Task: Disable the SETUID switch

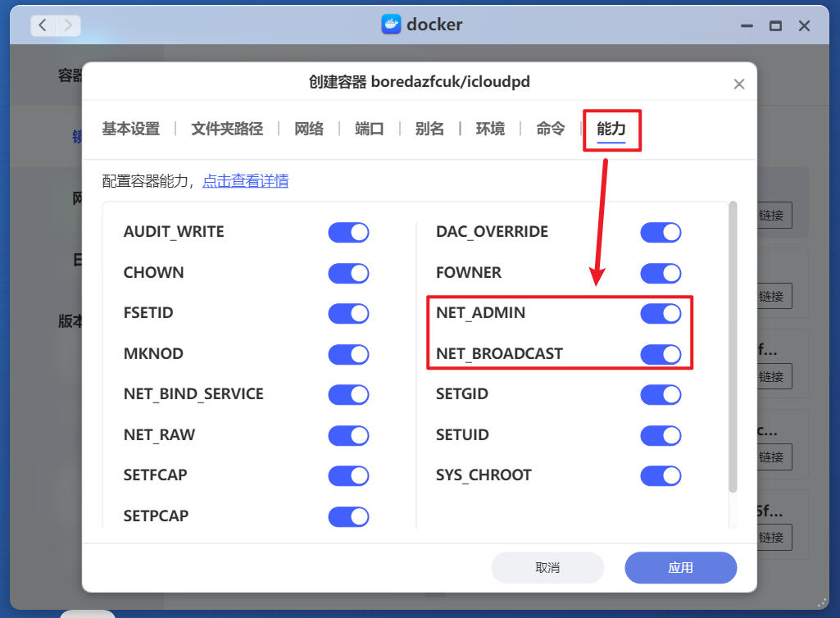Action: [x=661, y=435]
